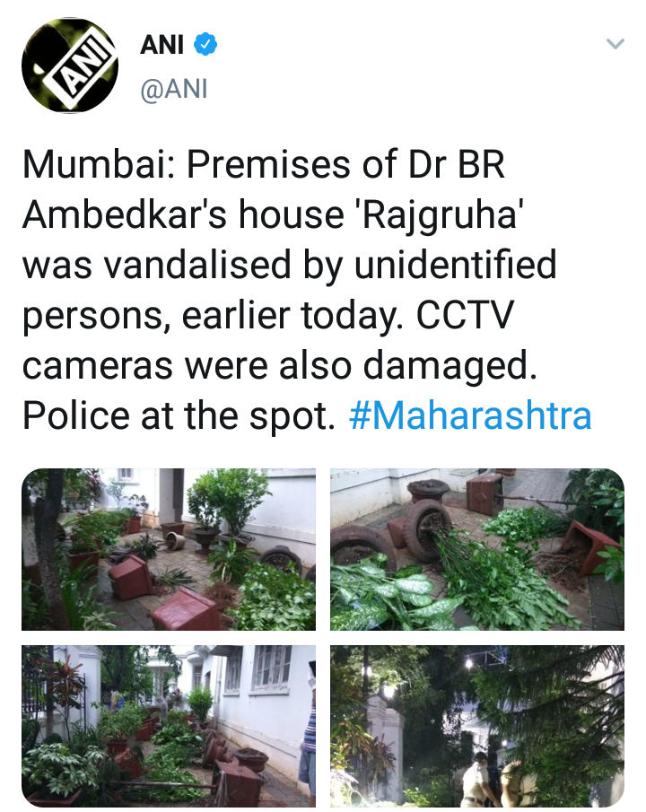
Task: Click 'Dr BR' in the tweet text
Action: 457,165
